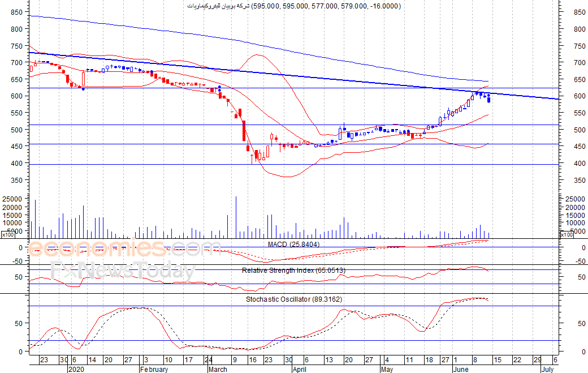Select the May month label

click(x=387, y=369)
